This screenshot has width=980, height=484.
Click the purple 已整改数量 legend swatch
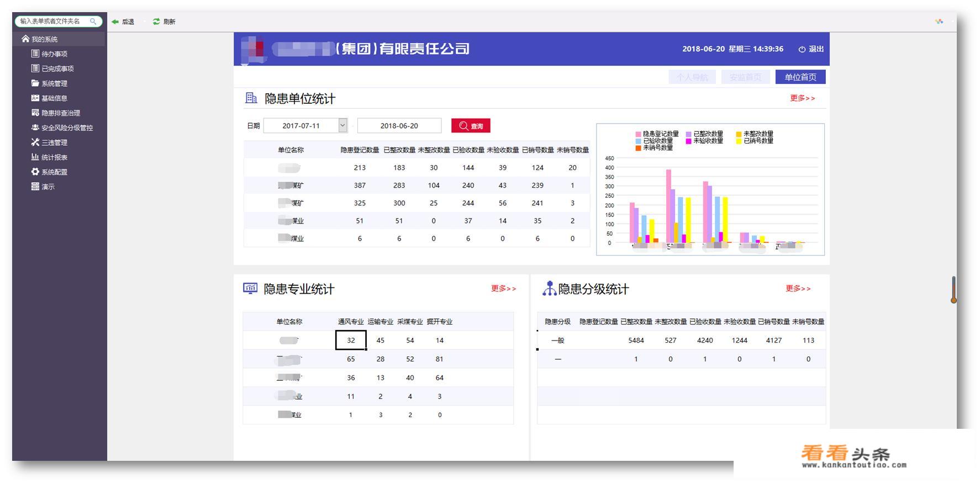(x=689, y=134)
